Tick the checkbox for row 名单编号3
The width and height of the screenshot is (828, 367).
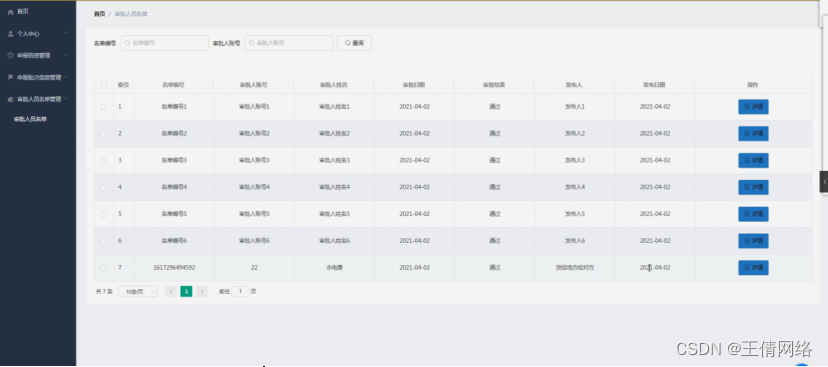coord(104,161)
